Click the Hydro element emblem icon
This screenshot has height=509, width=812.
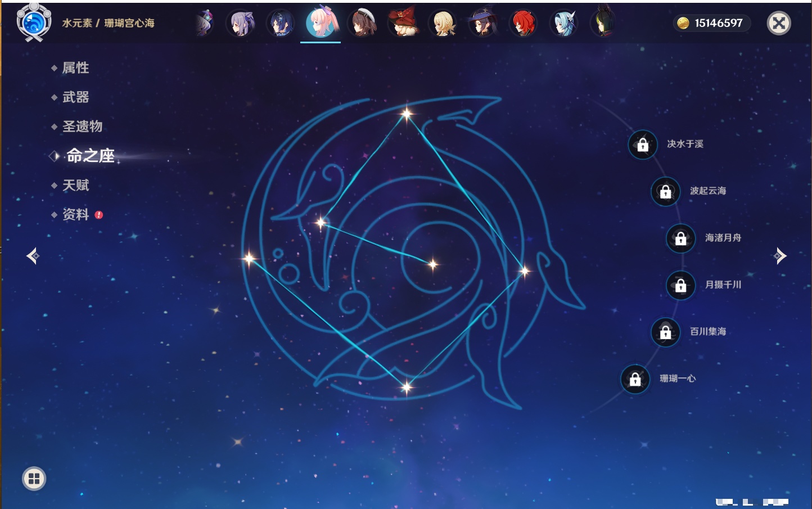[x=34, y=22]
